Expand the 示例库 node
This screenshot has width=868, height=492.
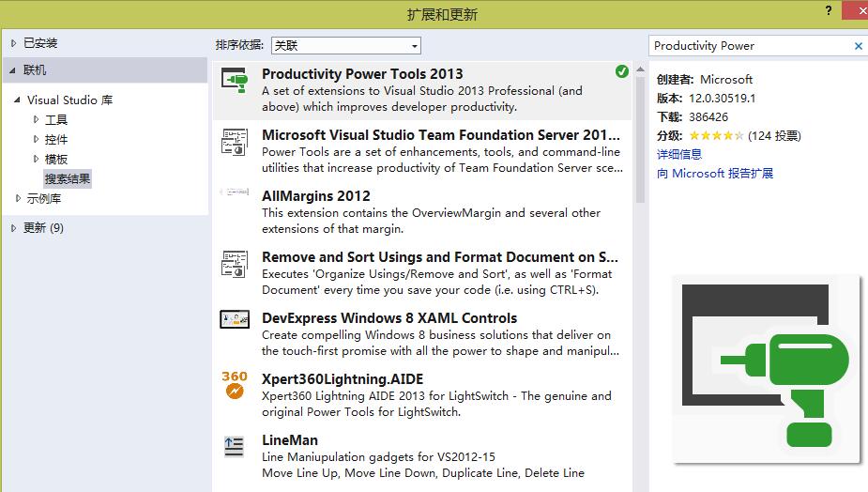pyautogui.click(x=18, y=198)
